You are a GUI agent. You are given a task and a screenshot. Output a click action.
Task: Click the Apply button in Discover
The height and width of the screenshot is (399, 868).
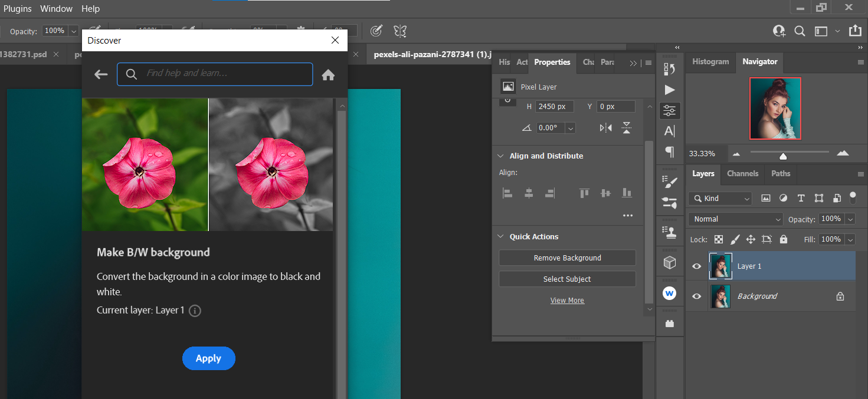pos(208,358)
